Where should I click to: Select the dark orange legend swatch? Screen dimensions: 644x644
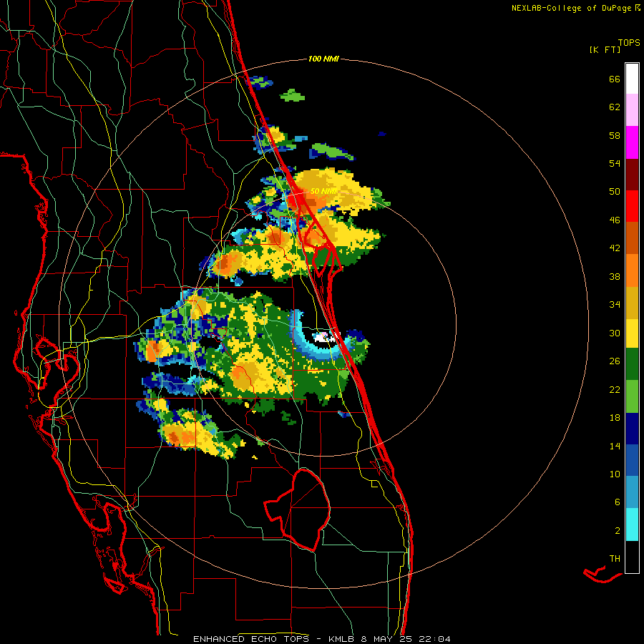(x=632, y=238)
